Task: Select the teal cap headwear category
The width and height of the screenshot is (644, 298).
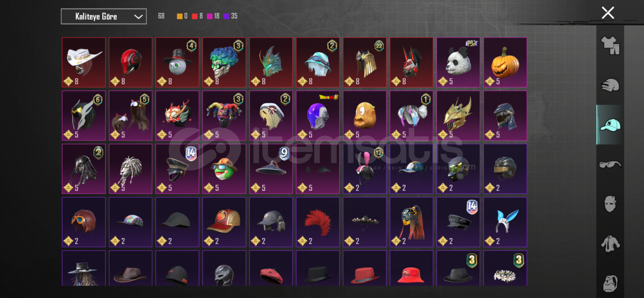Action: [610, 125]
